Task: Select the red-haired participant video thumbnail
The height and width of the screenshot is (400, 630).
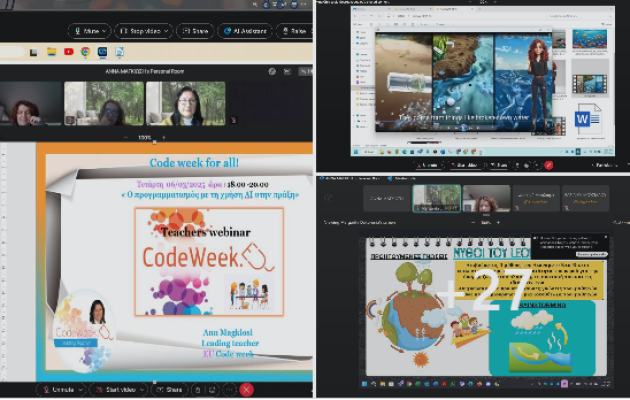Action: 31,104
